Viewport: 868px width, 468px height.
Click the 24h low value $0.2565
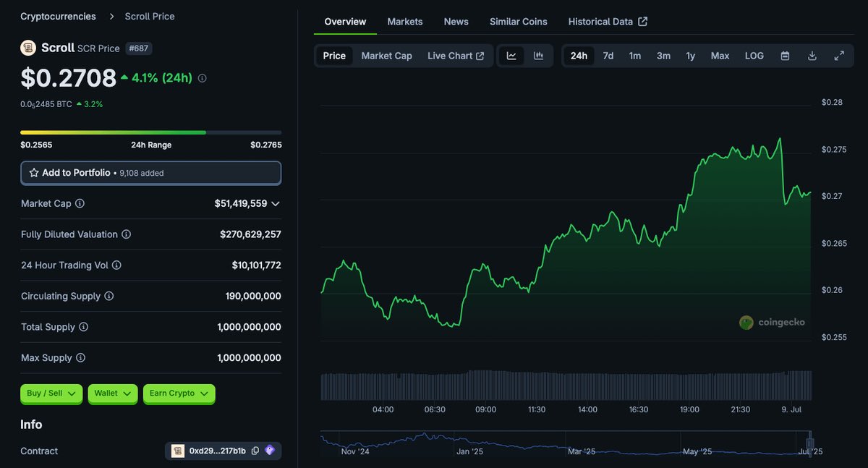point(36,145)
